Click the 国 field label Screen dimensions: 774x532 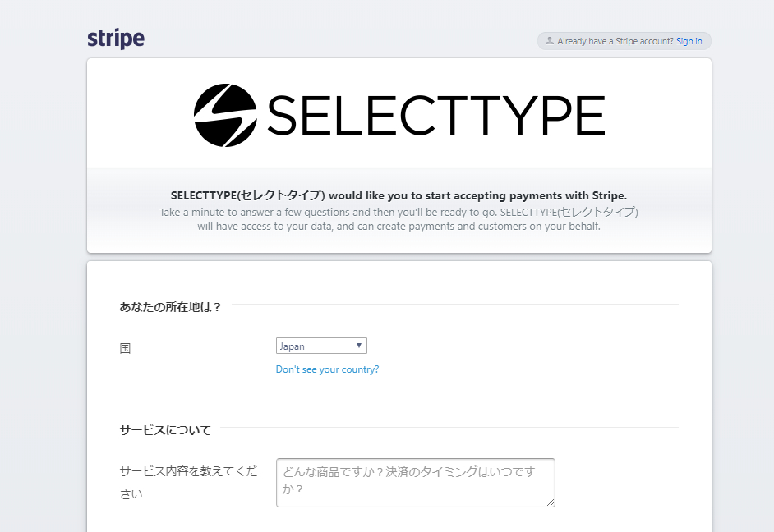pyautogui.click(x=125, y=348)
